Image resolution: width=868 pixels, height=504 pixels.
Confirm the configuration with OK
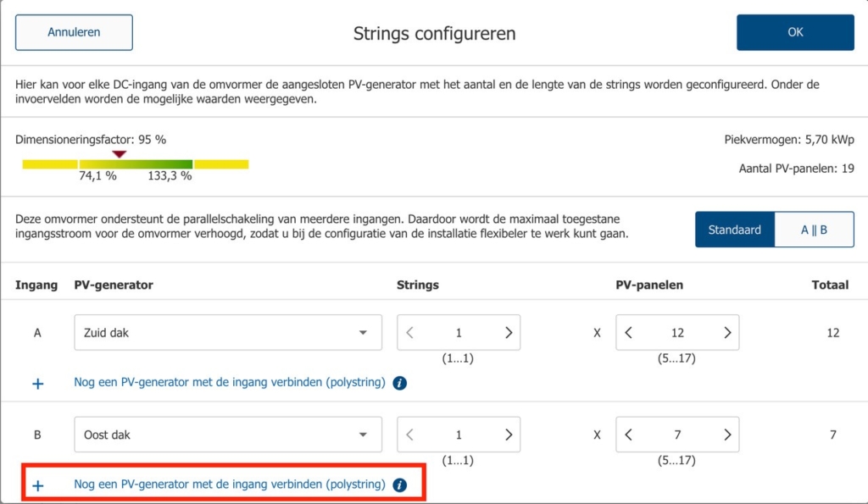(x=794, y=31)
